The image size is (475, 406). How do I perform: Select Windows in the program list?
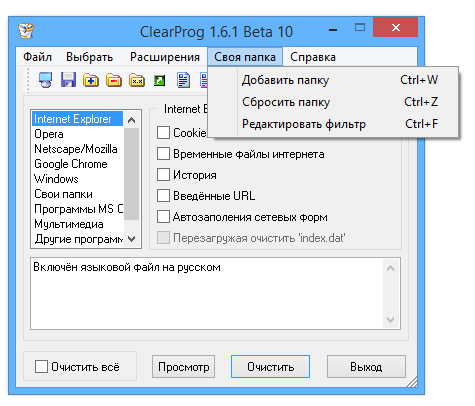tap(77, 179)
